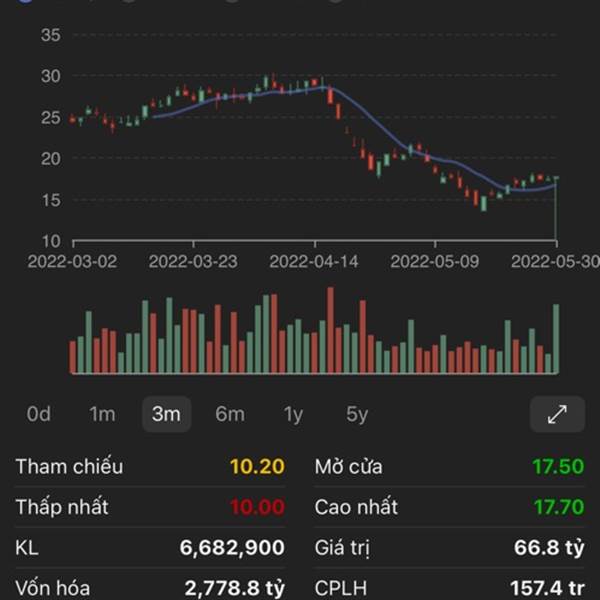Click the 20 price axis label

point(51,158)
